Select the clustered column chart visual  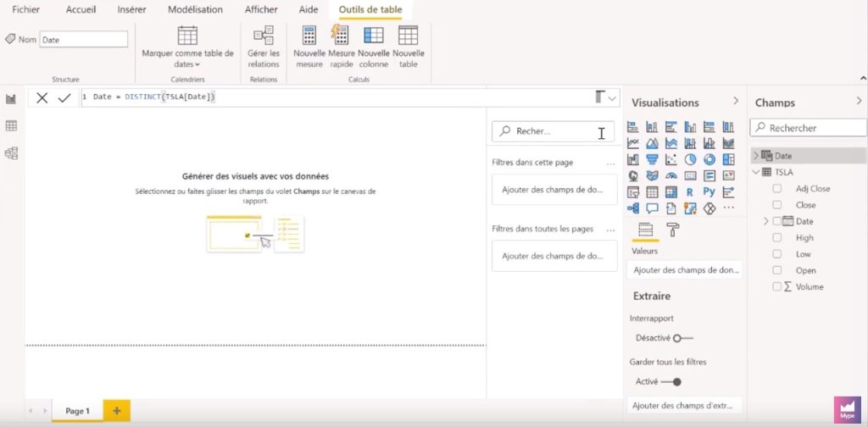coord(690,127)
